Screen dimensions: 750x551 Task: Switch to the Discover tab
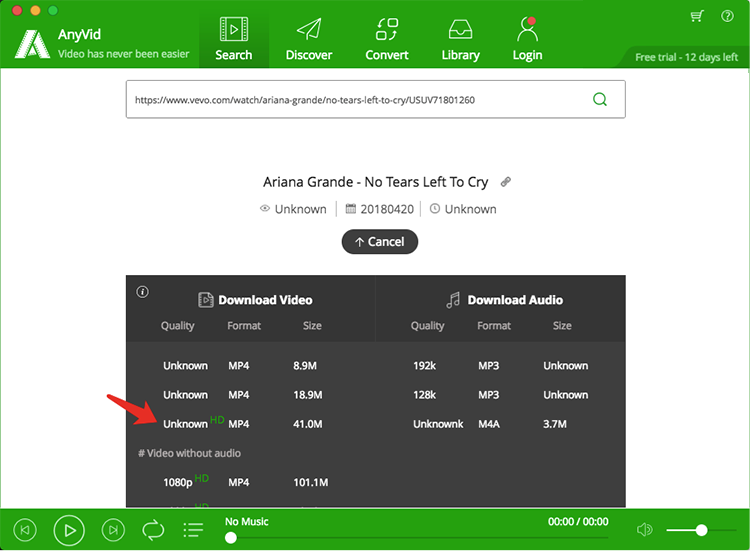coord(309,39)
